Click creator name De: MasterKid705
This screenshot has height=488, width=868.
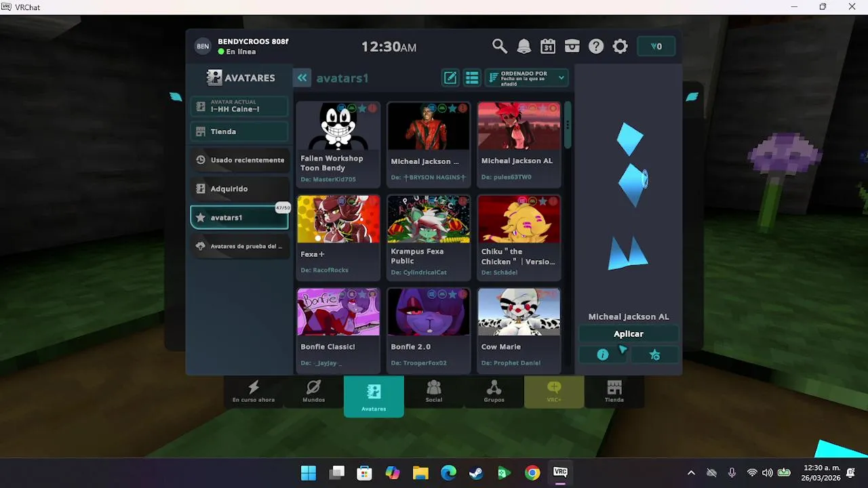[328, 180]
